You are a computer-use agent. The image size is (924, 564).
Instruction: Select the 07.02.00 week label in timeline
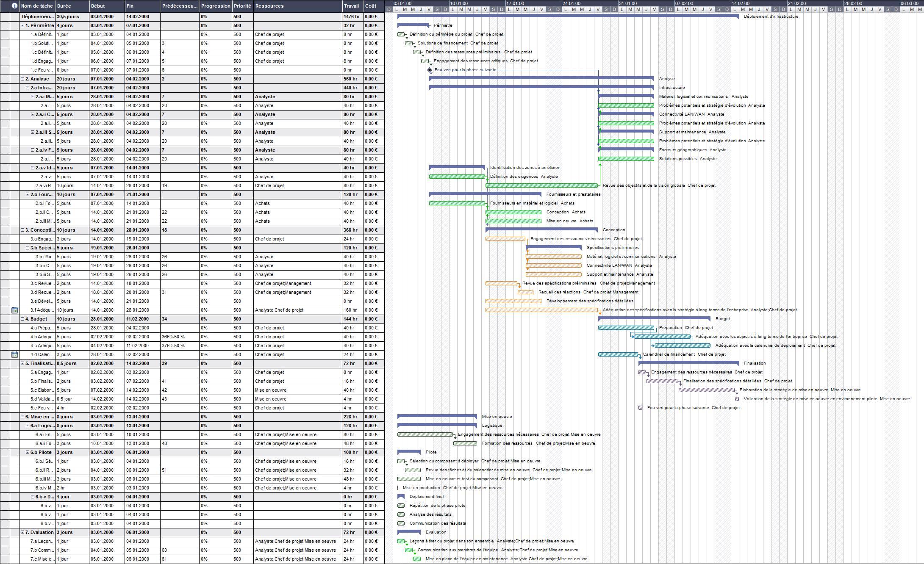(x=684, y=3)
